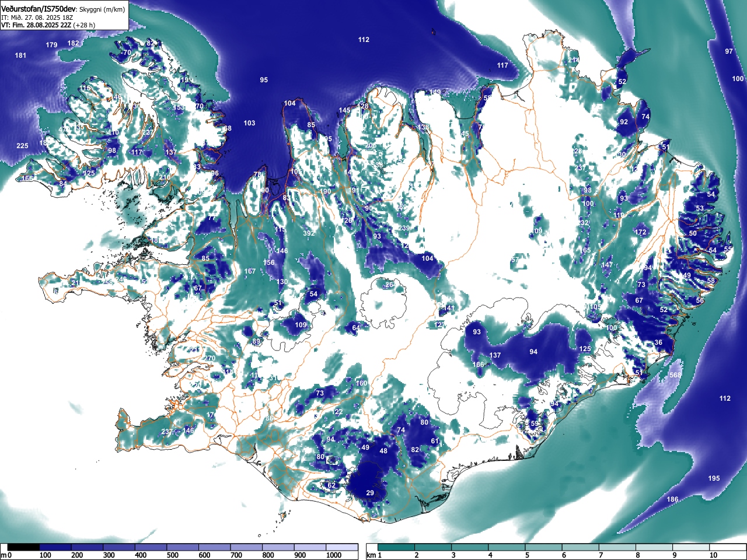The image size is (747, 560).
Task: Click visibility value 568 off east coast
Action: coord(675,375)
